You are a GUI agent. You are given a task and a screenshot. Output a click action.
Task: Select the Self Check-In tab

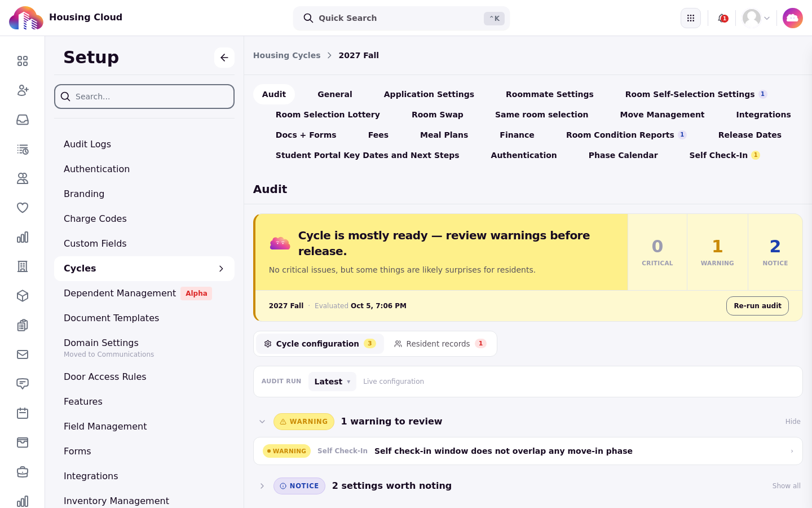tap(725, 155)
